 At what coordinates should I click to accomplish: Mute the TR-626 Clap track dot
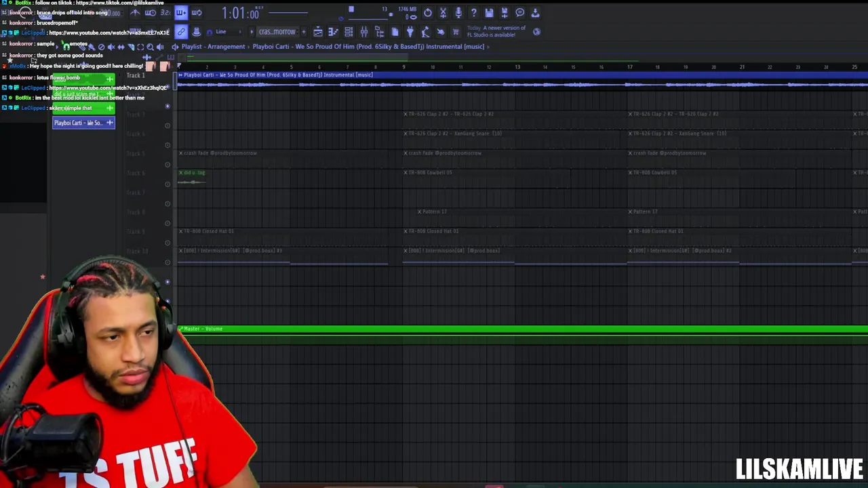[167, 125]
